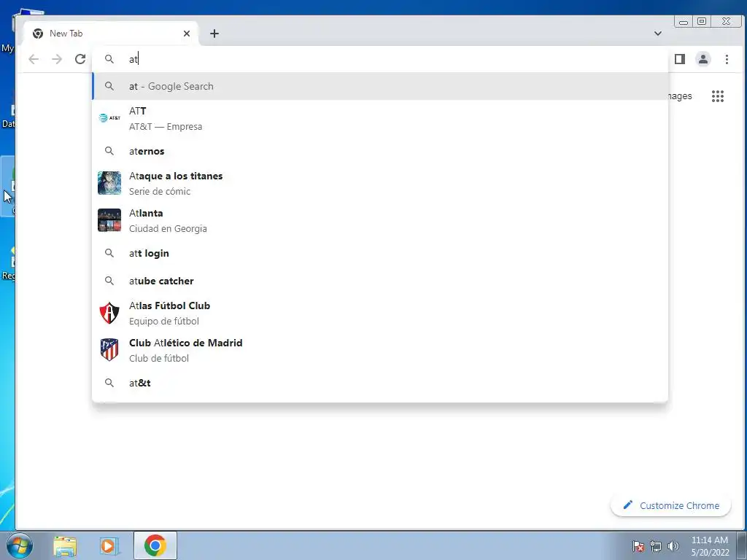The height and width of the screenshot is (560, 747).
Task: Click magnifier icon beside 'att login'
Action: pos(109,253)
